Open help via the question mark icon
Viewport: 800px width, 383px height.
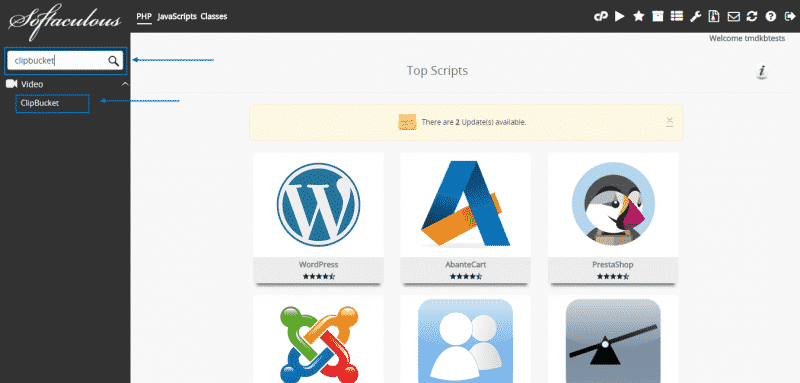click(770, 16)
